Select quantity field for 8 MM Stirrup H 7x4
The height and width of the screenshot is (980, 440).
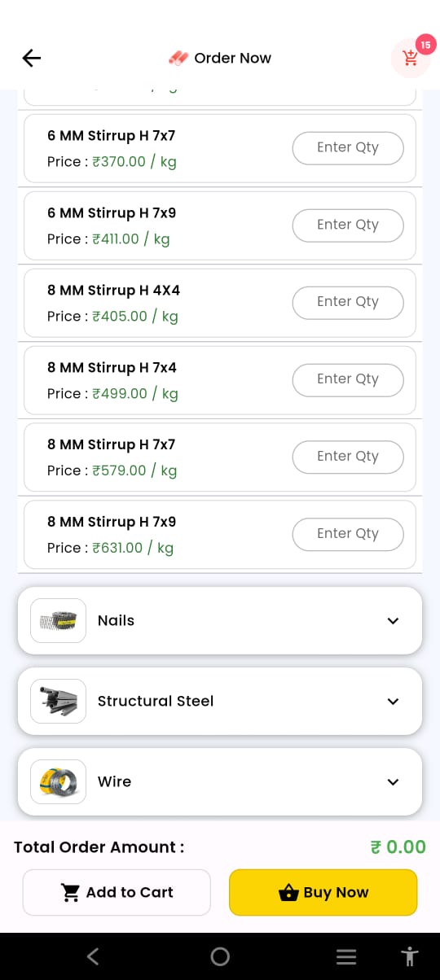(348, 379)
